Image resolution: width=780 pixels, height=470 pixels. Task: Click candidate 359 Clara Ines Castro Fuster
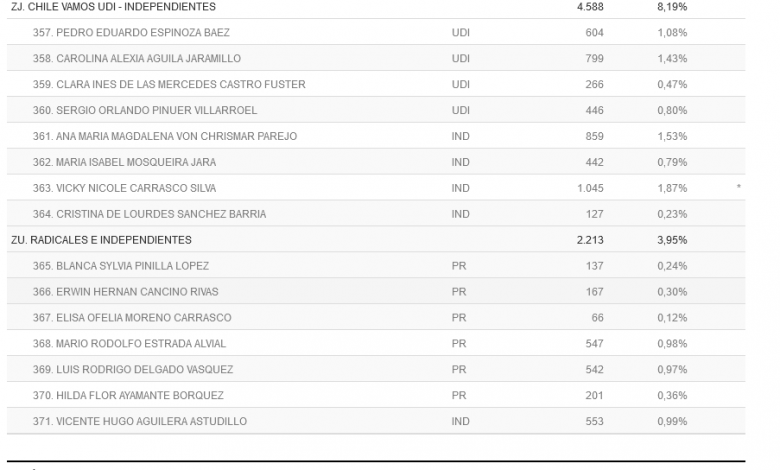[x=169, y=84]
